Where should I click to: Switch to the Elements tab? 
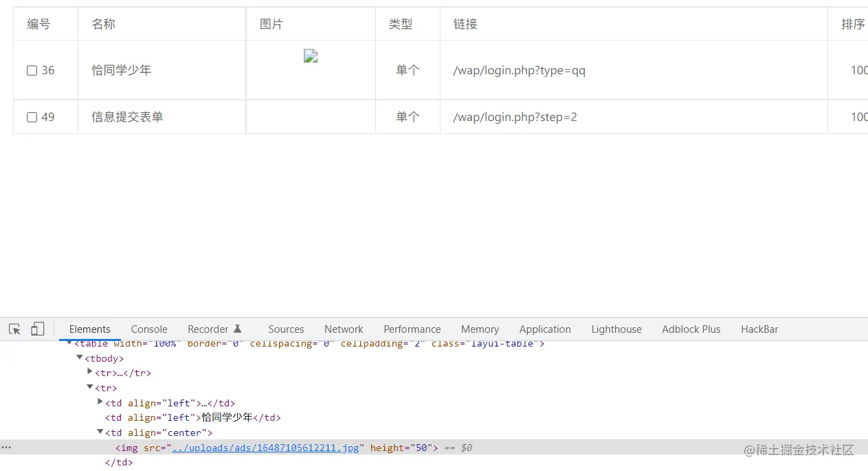point(89,329)
